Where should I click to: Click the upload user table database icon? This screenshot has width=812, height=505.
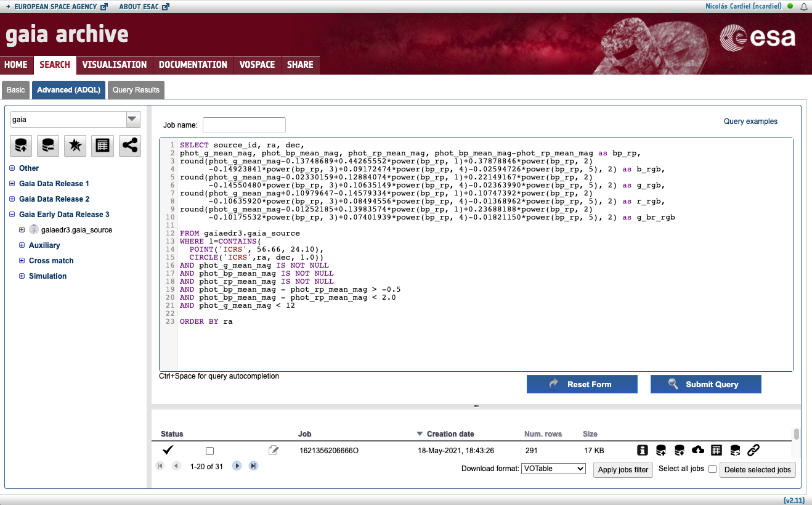[21, 145]
